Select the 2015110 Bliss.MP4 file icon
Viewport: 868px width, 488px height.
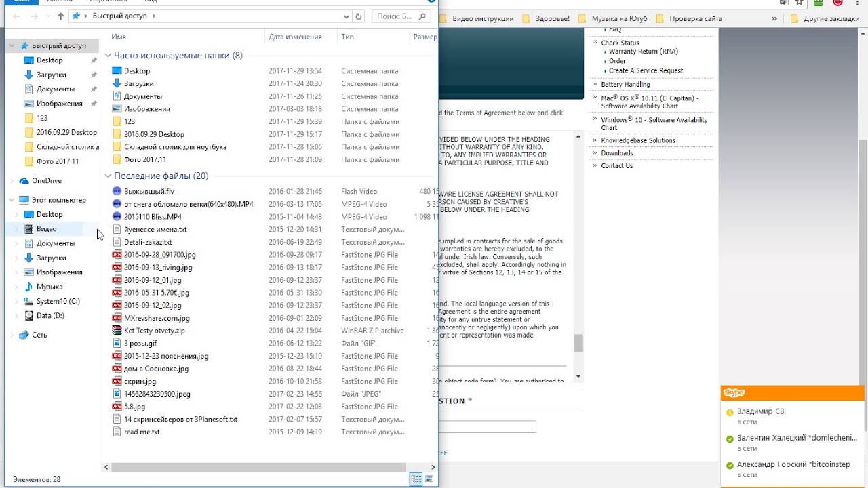[x=117, y=217]
